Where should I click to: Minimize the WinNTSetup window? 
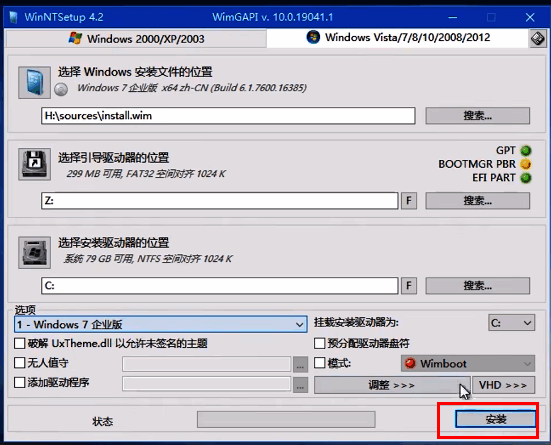click(453, 17)
